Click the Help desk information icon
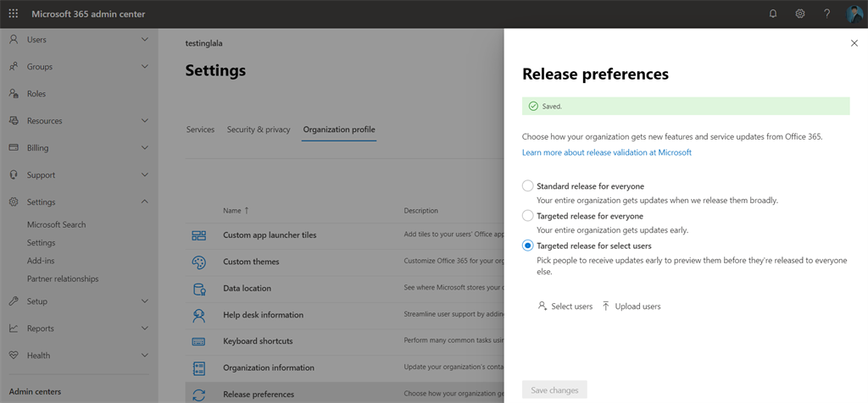 199,315
